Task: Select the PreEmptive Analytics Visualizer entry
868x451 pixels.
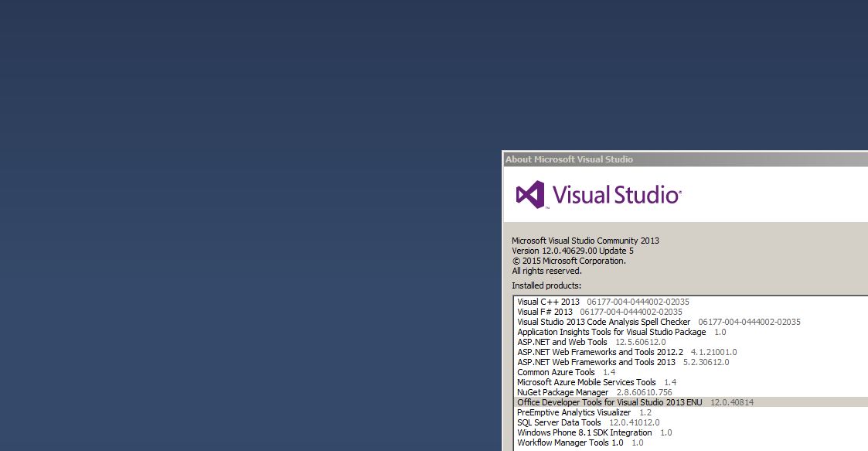Action: tap(691, 412)
